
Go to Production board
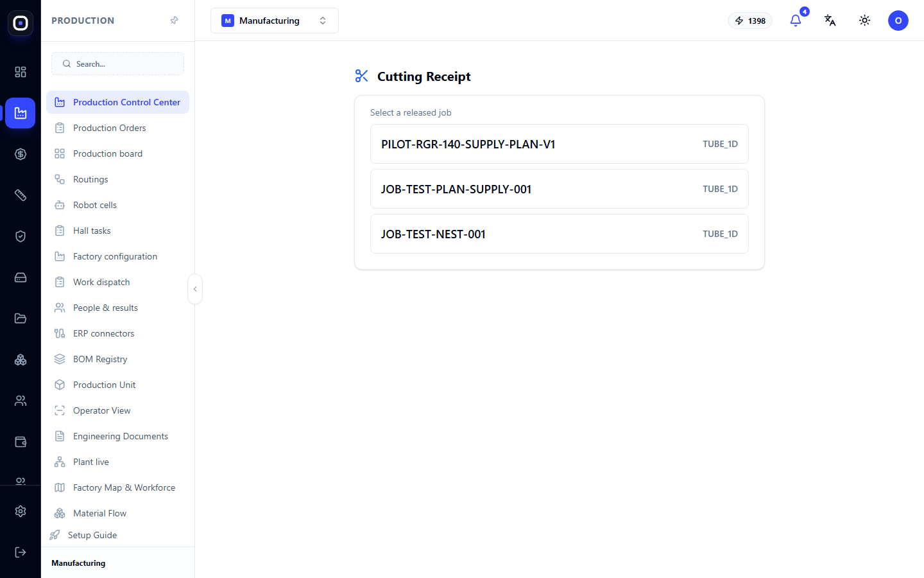tap(117, 153)
